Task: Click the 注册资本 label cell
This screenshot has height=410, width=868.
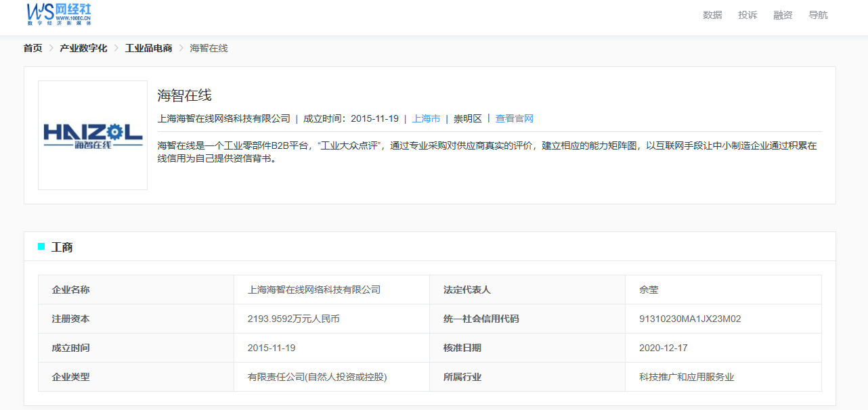Action: (136, 319)
